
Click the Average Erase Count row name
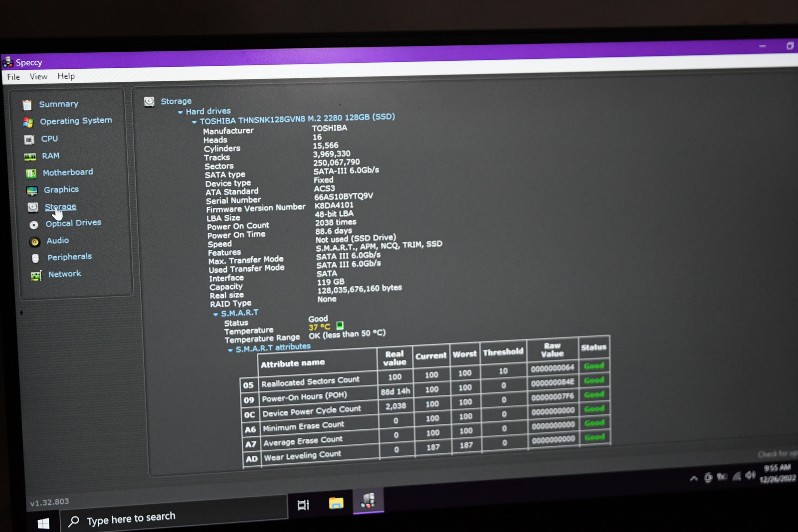point(303,440)
